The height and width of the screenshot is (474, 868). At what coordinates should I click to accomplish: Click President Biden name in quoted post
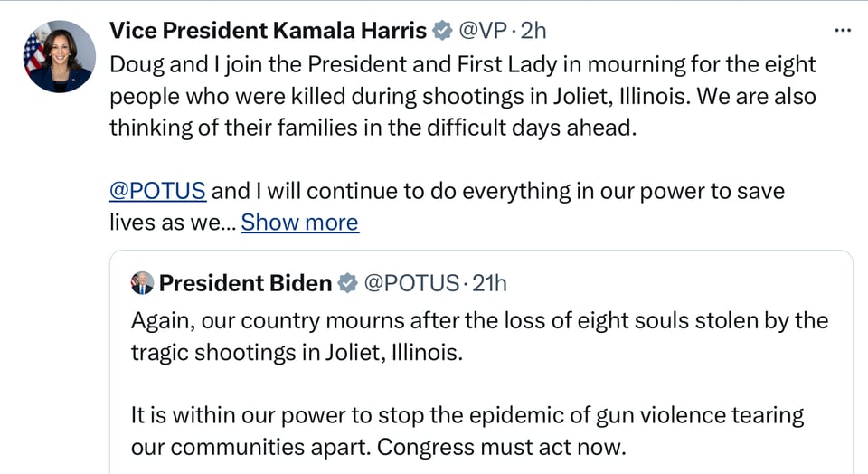coord(245,283)
